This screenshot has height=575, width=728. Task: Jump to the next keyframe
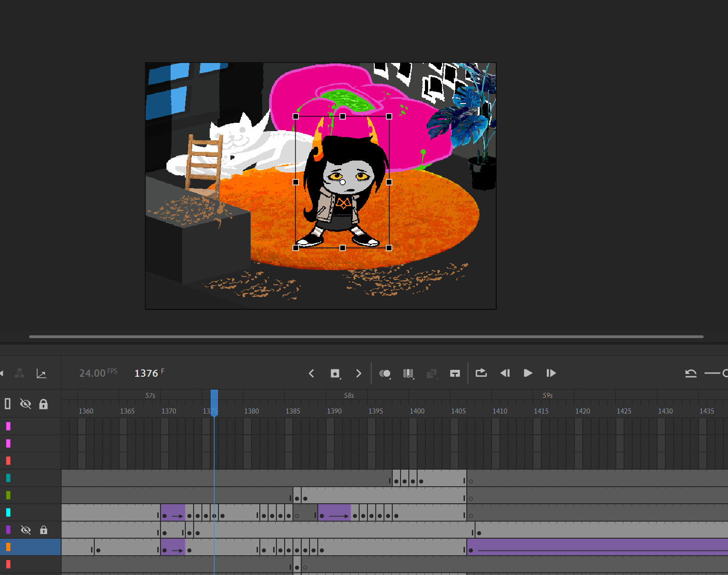(x=359, y=374)
